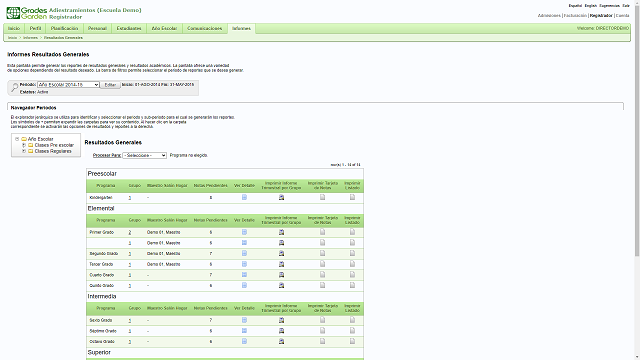Open the Sugerencias link
640x360 pixels.
[x=609, y=6]
